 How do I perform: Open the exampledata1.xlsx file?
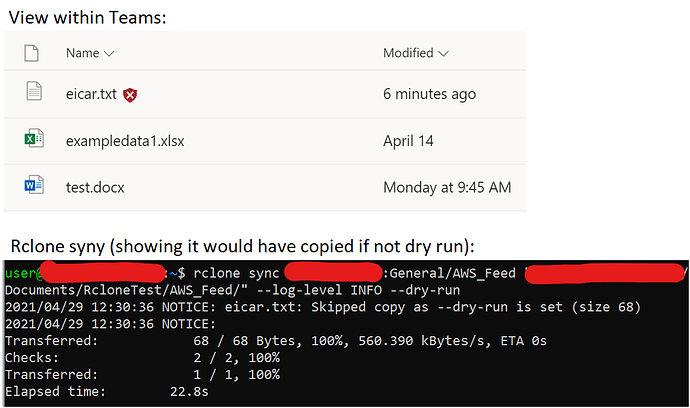(125, 141)
